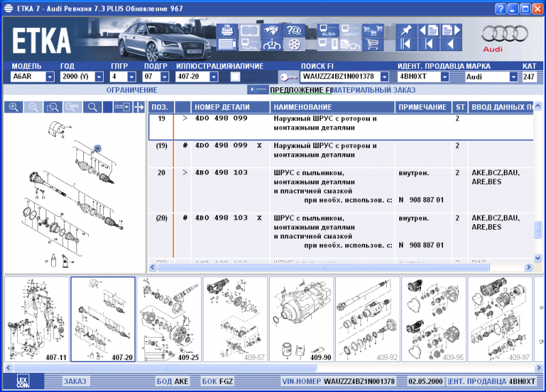Image resolution: width=546 pixels, height=392 pixels.
Task: Click the ПРИМЕЧАНИЕ column header
Action: pos(422,107)
